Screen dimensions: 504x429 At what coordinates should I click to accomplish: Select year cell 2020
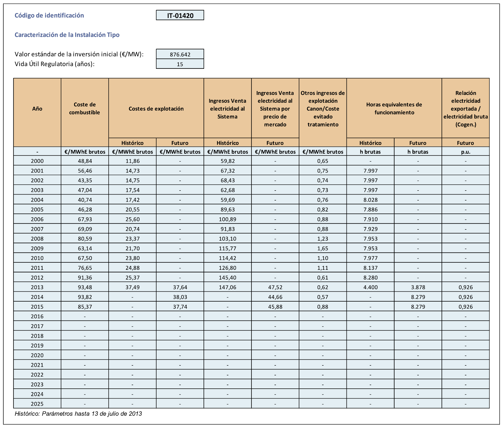(x=37, y=355)
